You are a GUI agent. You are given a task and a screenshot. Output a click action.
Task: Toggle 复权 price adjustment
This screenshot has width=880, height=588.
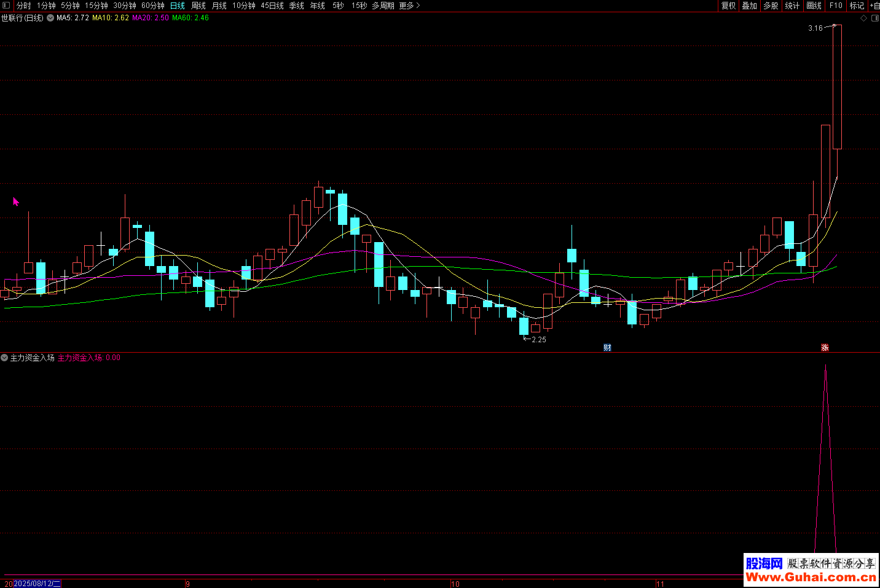[728, 6]
